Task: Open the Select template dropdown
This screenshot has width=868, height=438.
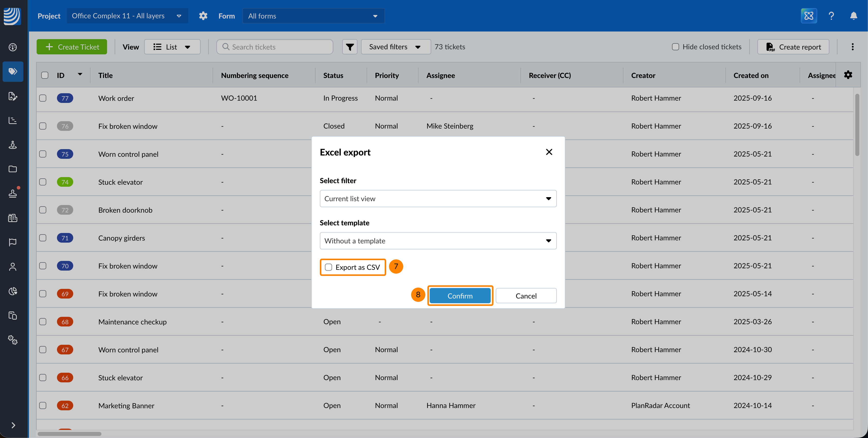Action: [x=438, y=241]
